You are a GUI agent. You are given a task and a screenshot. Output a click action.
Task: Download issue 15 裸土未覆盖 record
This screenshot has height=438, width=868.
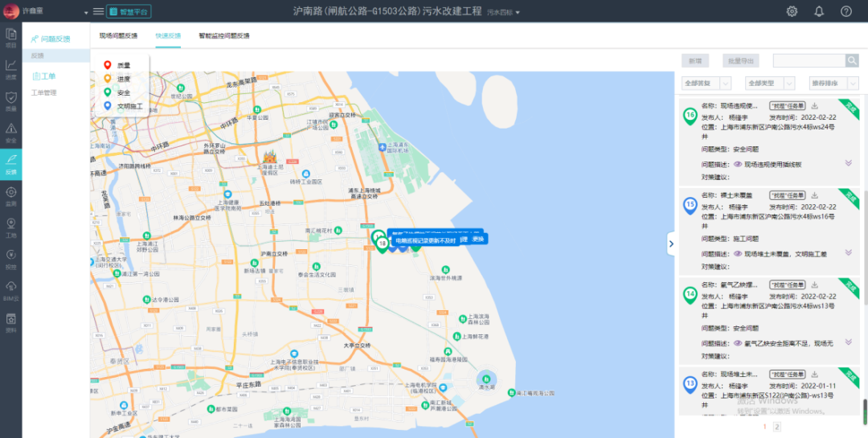tap(814, 195)
